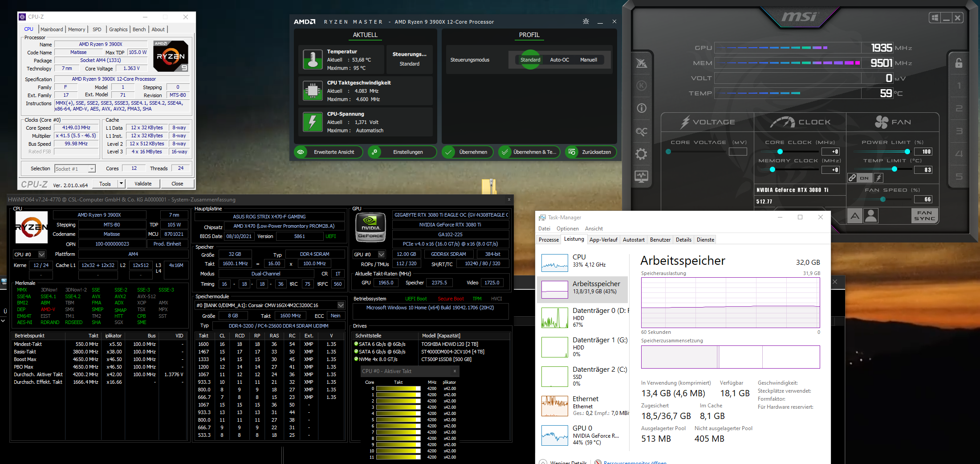Click the CPU Taktgeschwindigkeit chip icon
The width and height of the screenshot is (980, 464).
[313, 90]
